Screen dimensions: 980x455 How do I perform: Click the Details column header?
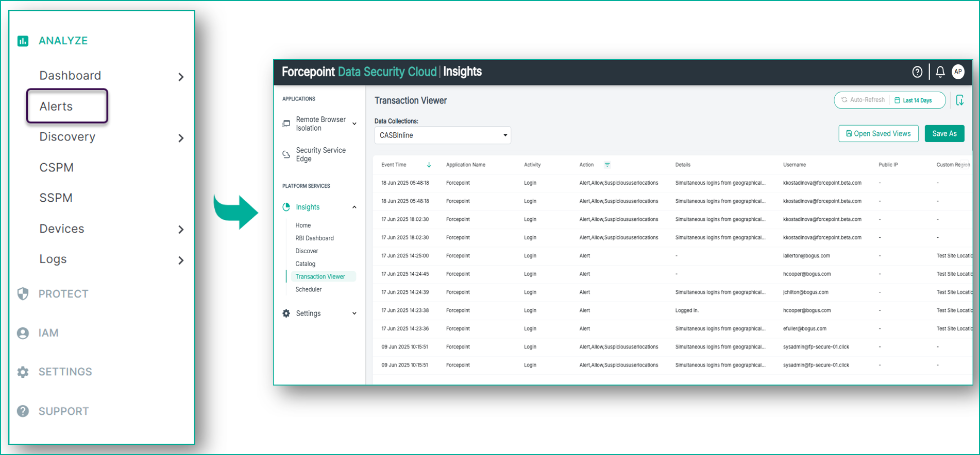(x=683, y=165)
